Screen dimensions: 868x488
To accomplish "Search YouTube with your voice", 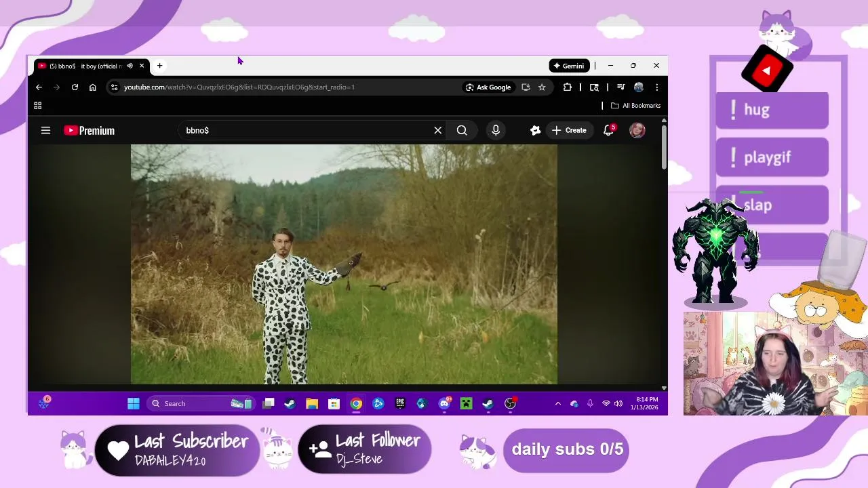I will [x=496, y=130].
